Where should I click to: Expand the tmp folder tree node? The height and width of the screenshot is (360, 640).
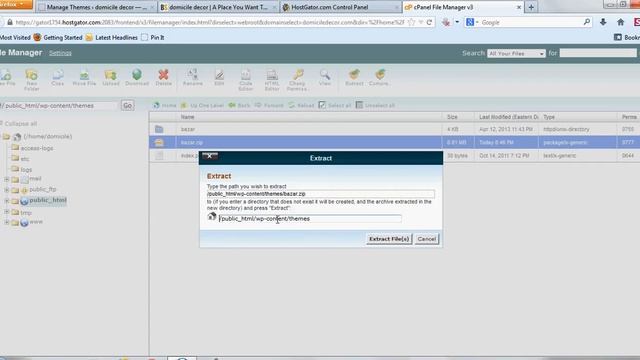click(x=7, y=212)
